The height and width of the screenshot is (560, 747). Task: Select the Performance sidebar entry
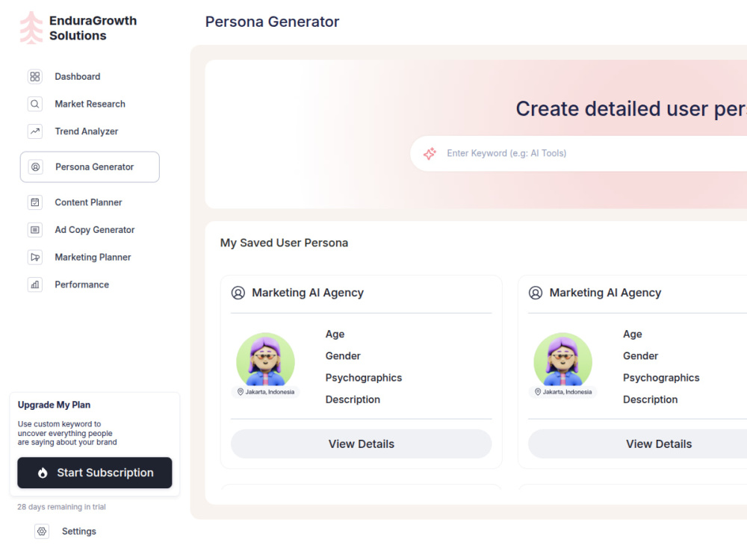[82, 284]
